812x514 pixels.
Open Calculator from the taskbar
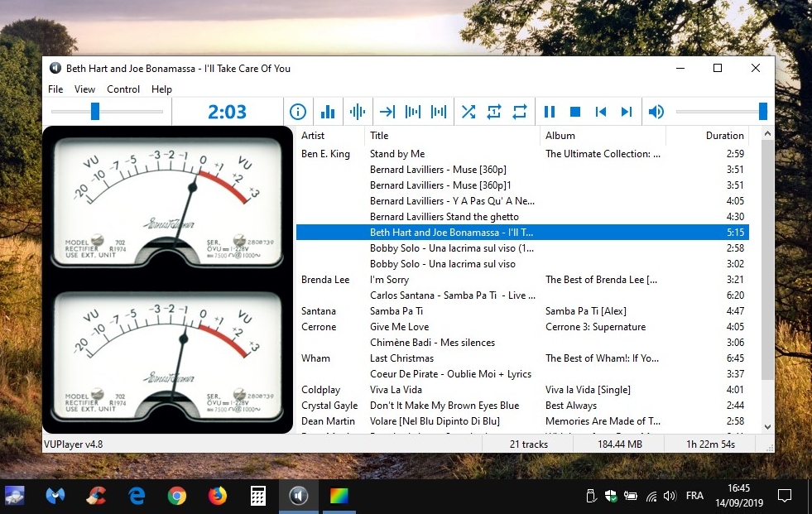tap(258, 496)
